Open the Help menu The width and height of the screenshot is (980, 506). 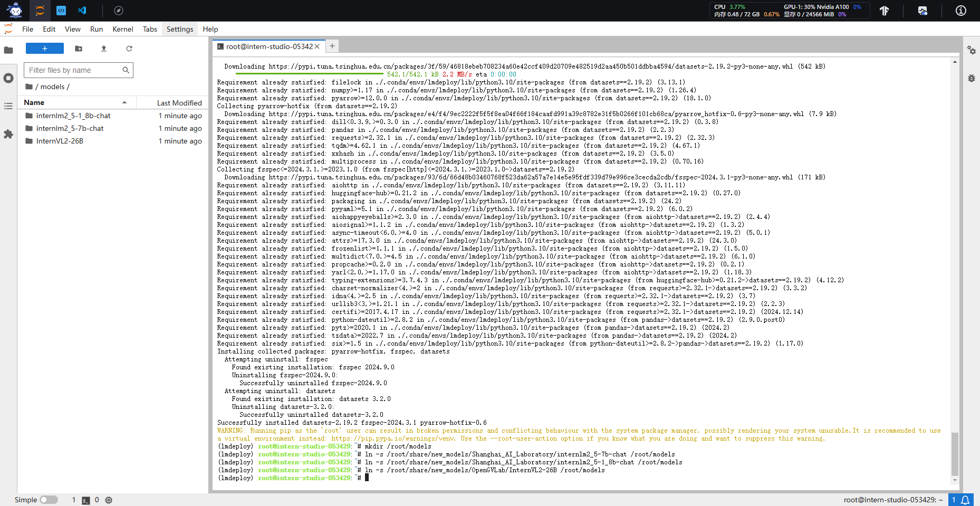pos(210,29)
